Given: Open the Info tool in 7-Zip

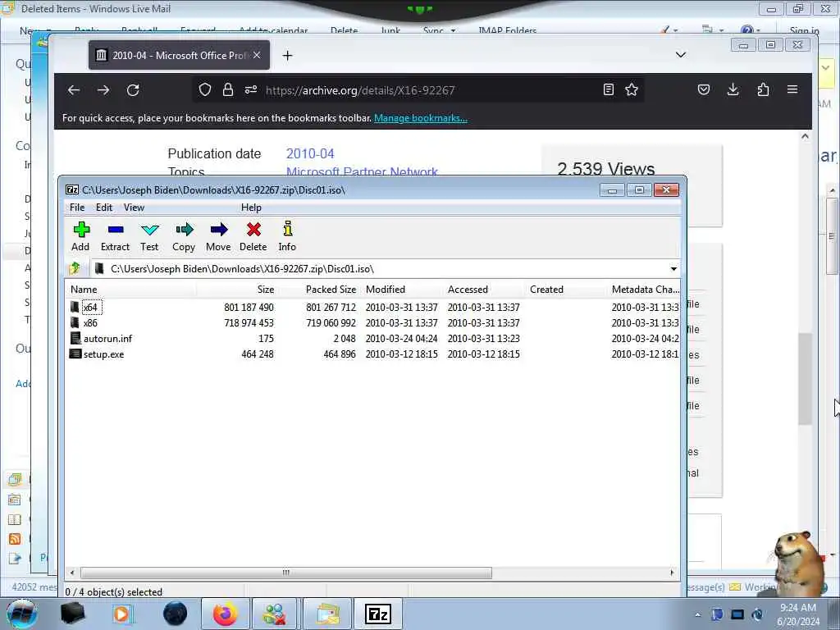Looking at the screenshot, I should [x=287, y=236].
